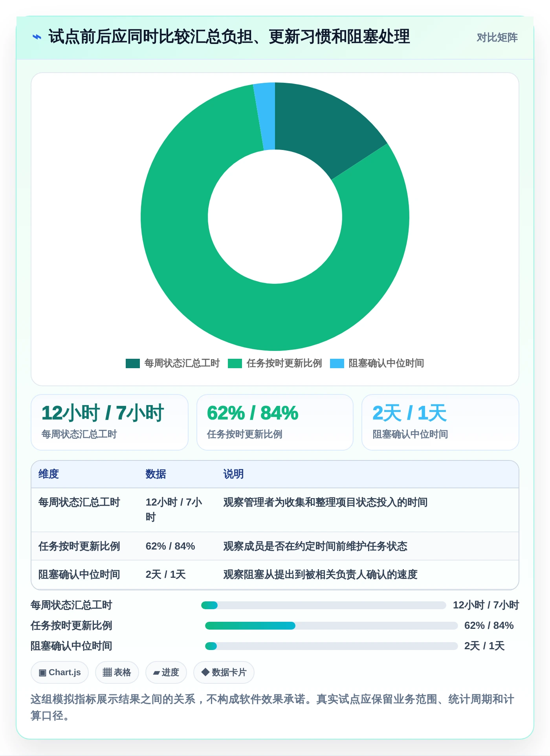Select the 表格 tag chip
Viewport: 550px width, 756px height.
(x=117, y=672)
